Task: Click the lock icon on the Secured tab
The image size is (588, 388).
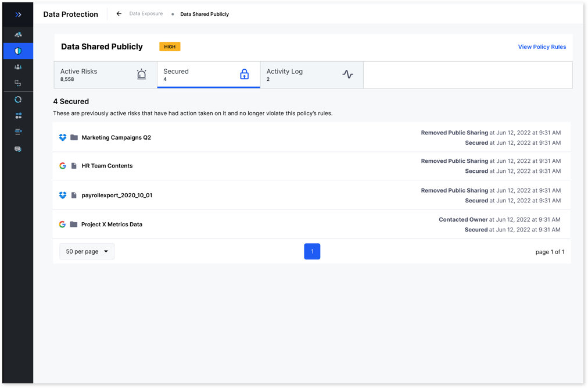Action: pyautogui.click(x=244, y=74)
